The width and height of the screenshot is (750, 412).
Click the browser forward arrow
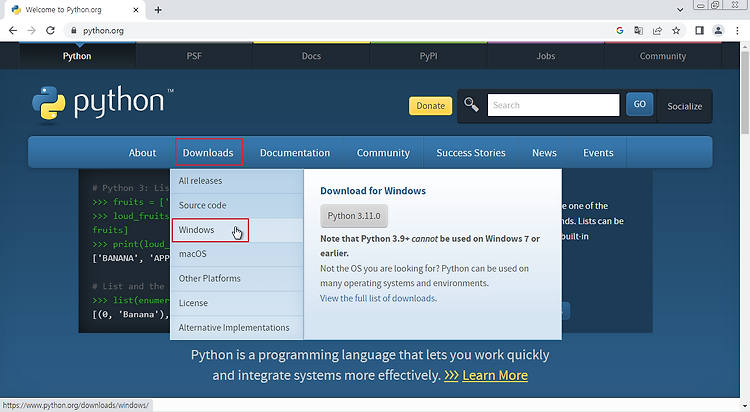(x=32, y=31)
